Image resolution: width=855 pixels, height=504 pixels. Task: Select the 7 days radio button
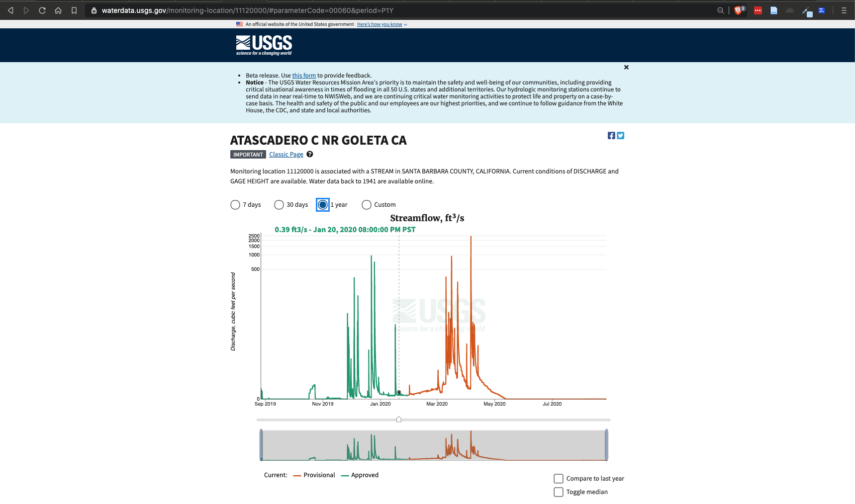[x=235, y=205]
